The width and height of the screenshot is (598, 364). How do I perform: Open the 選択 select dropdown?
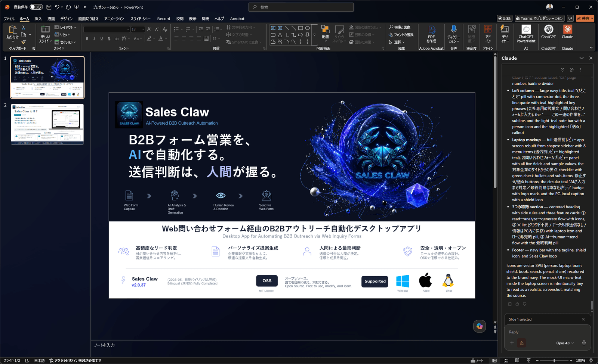tap(397, 42)
